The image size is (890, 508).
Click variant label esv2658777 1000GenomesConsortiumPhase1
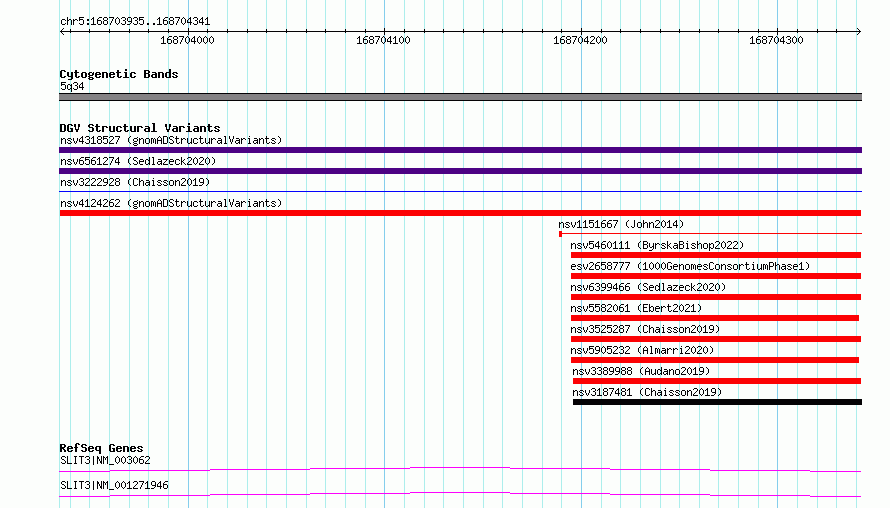[690, 266]
